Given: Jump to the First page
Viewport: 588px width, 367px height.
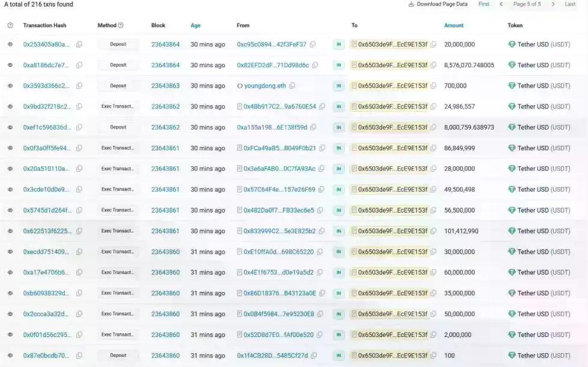Looking at the screenshot, I should (x=483, y=4).
